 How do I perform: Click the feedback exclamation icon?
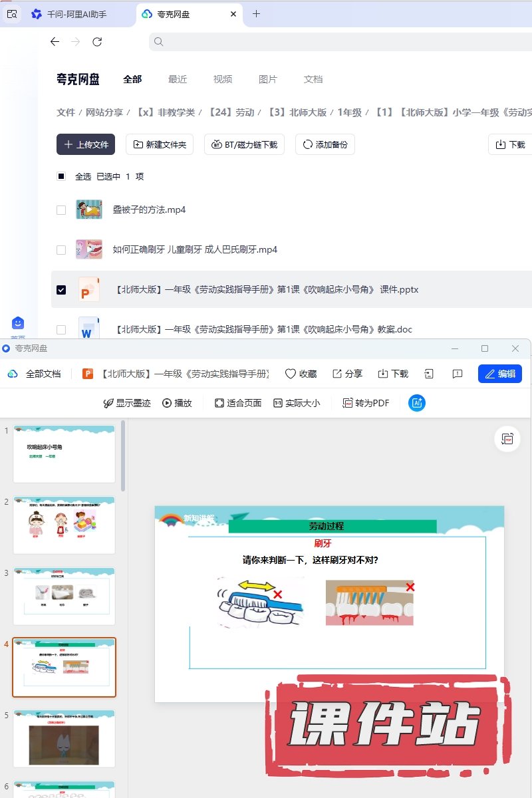point(458,374)
